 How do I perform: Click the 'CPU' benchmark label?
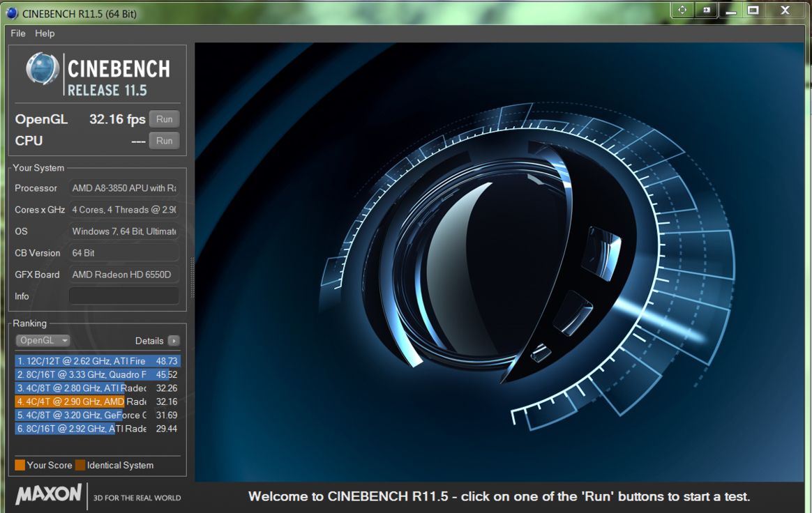(x=29, y=141)
